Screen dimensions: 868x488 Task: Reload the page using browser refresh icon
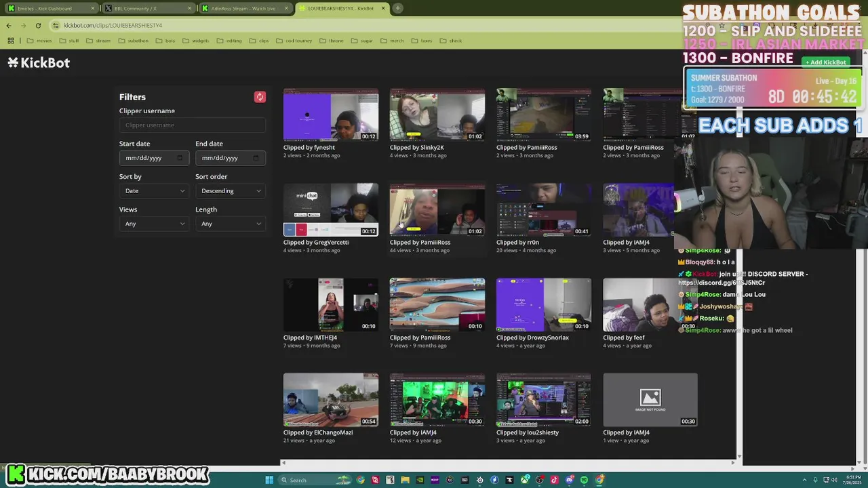[x=38, y=25]
